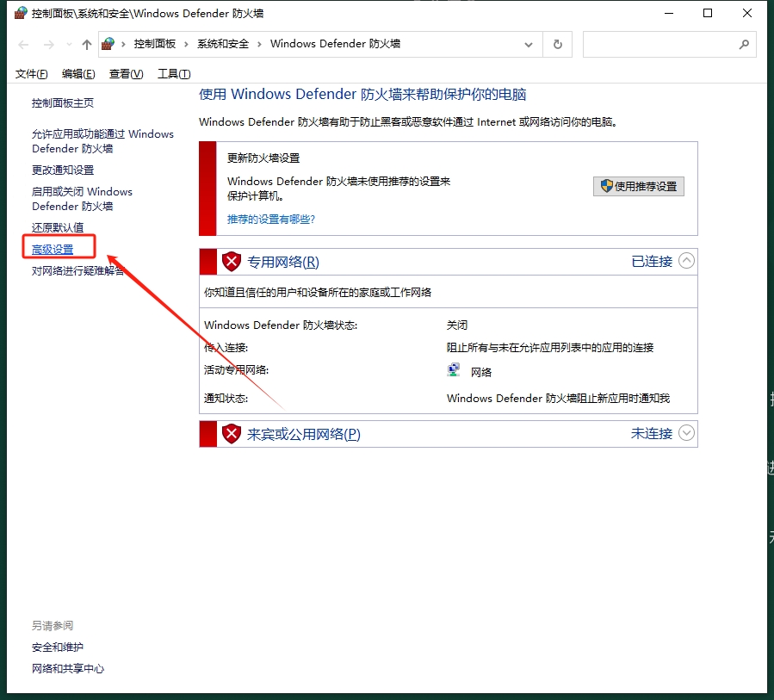Open the 编辑(E) menu

78,74
